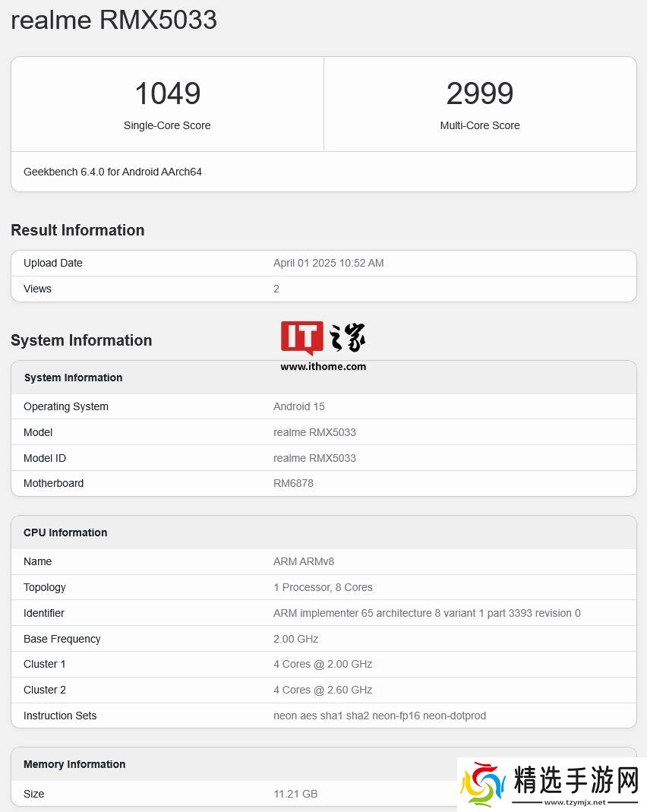Click the Memory Size value 11.21 GB
The image size is (647, 812).
(295, 794)
